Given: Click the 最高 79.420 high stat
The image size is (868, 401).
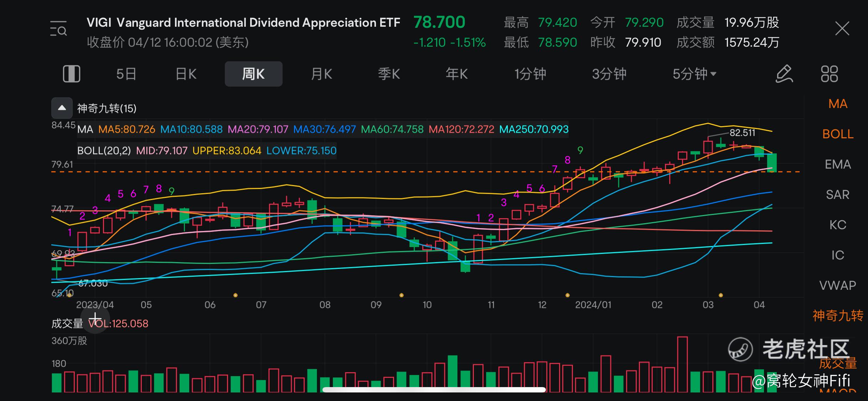Looking at the screenshot, I should (540, 22).
